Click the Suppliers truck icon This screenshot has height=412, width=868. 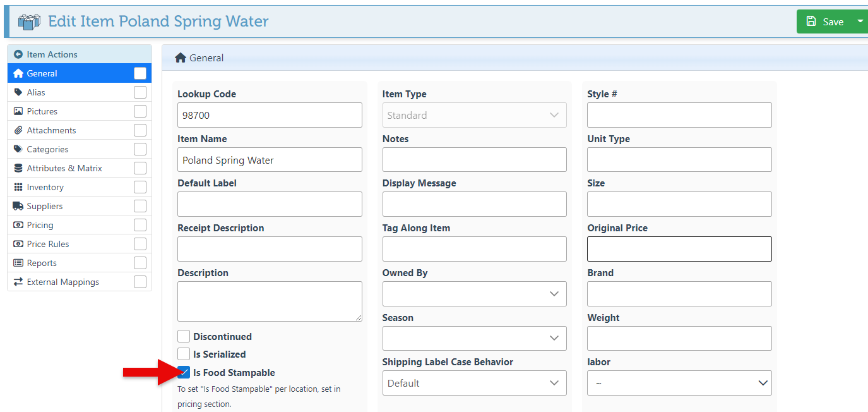click(18, 206)
